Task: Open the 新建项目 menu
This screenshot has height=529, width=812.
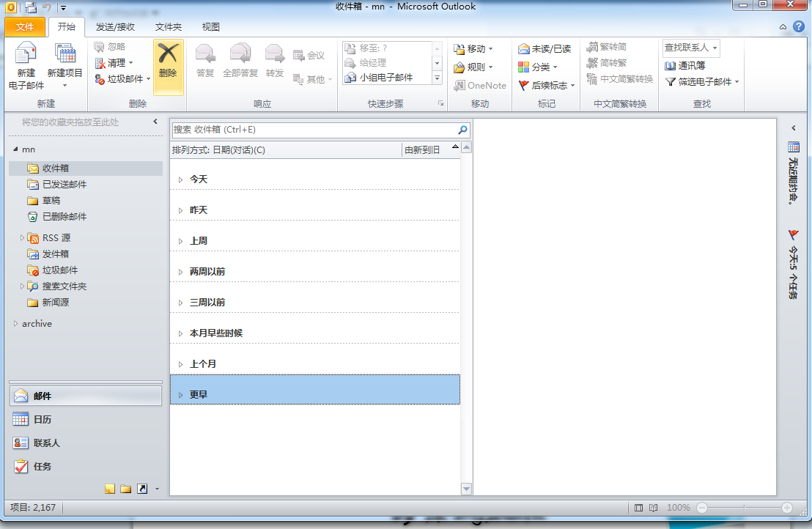Action: (64, 66)
